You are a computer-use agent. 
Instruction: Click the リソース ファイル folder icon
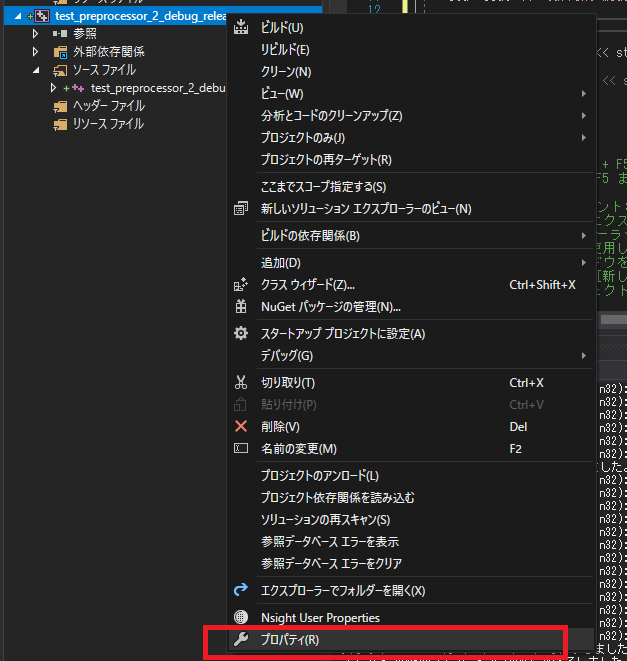point(60,124)
